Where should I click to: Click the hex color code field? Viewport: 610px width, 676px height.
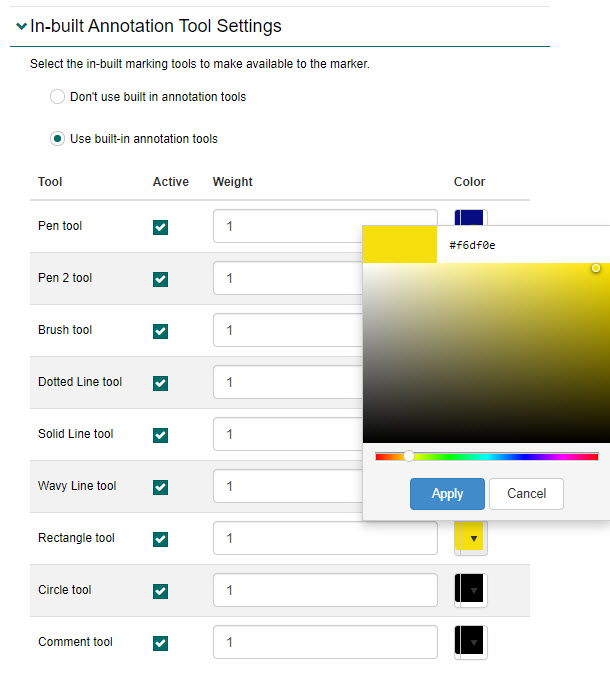(520, 245)
